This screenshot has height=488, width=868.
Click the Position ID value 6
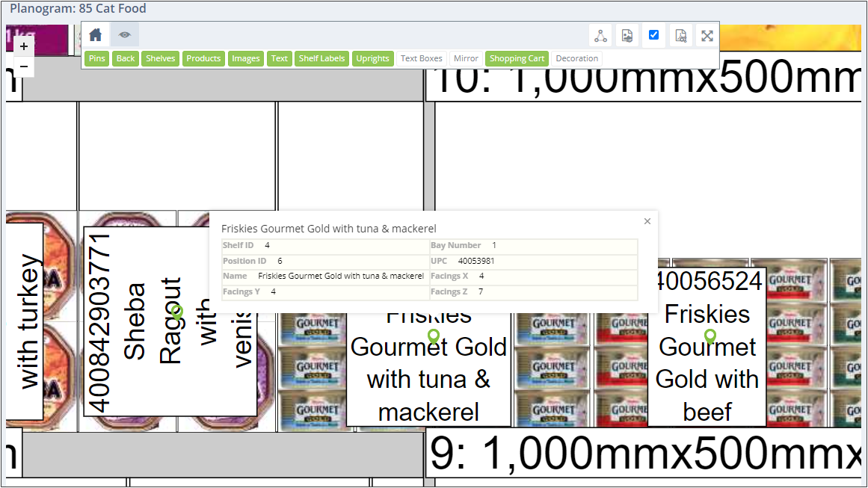[280, 261]
